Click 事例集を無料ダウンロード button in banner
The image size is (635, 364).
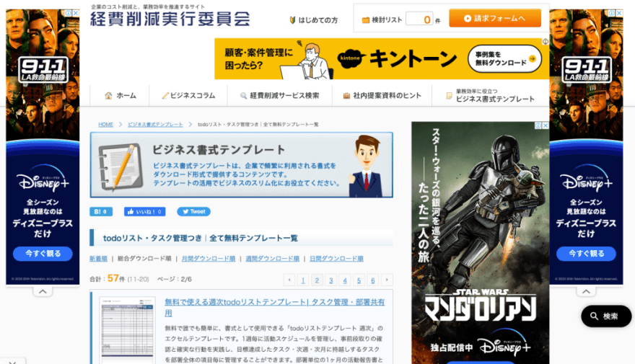[504, 58]
